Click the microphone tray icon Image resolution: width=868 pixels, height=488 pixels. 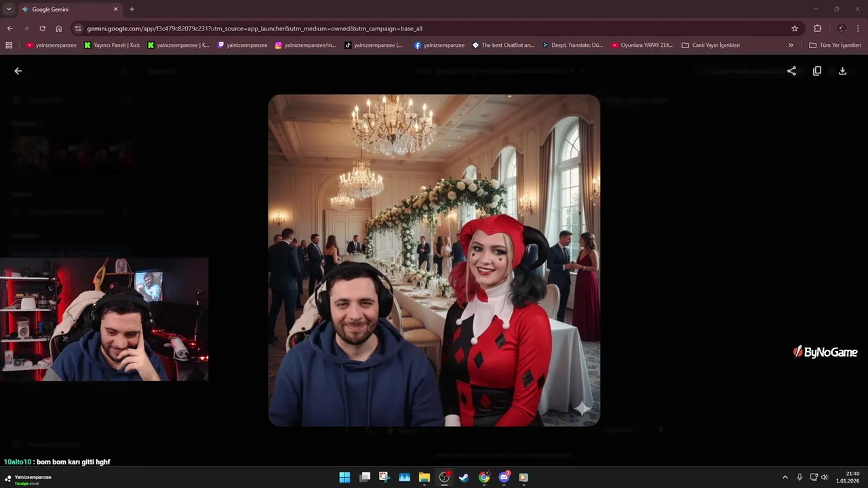tap(800, 477)
